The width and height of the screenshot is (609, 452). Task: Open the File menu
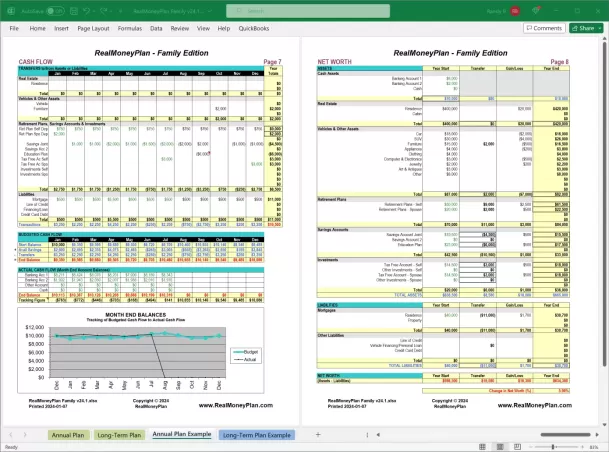[14, 28]
